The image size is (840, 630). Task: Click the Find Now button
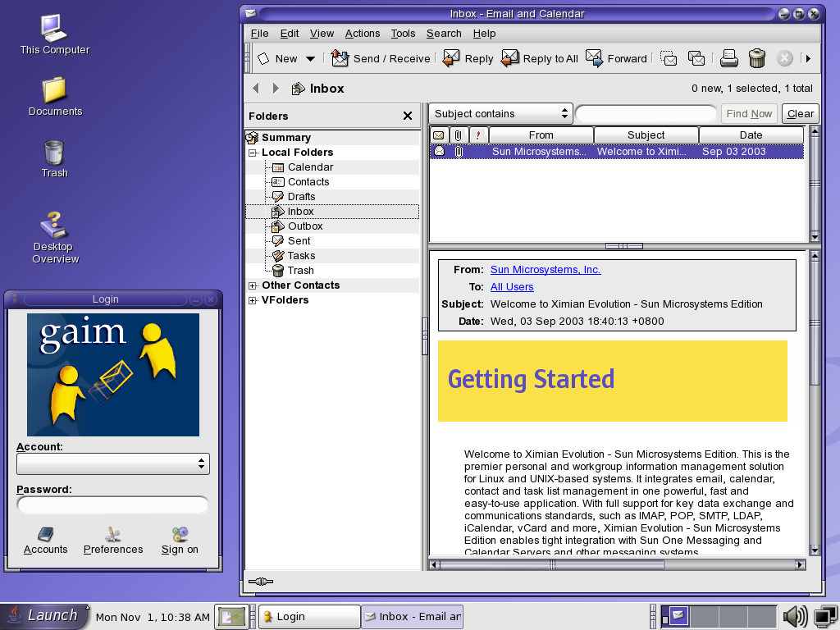749,113
